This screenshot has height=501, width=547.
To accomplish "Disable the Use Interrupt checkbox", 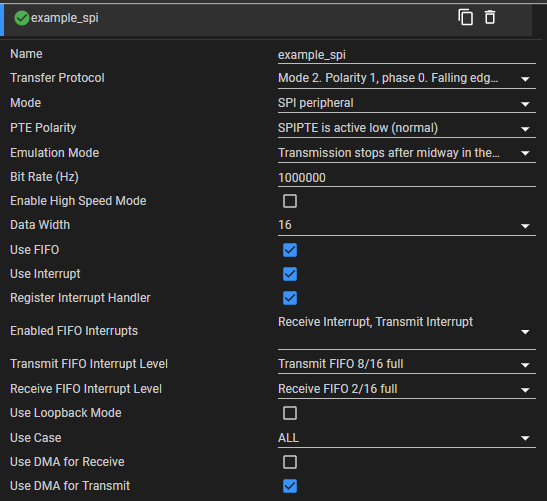I will pos(290,274).
